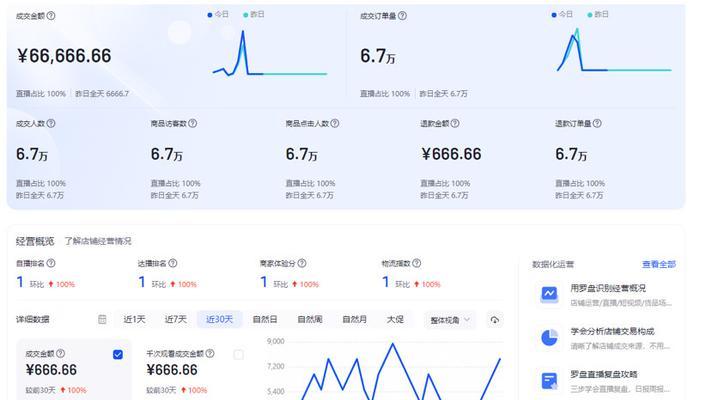Switch to the 自然月 tab

pyautogui.click(x=355, y=320)
